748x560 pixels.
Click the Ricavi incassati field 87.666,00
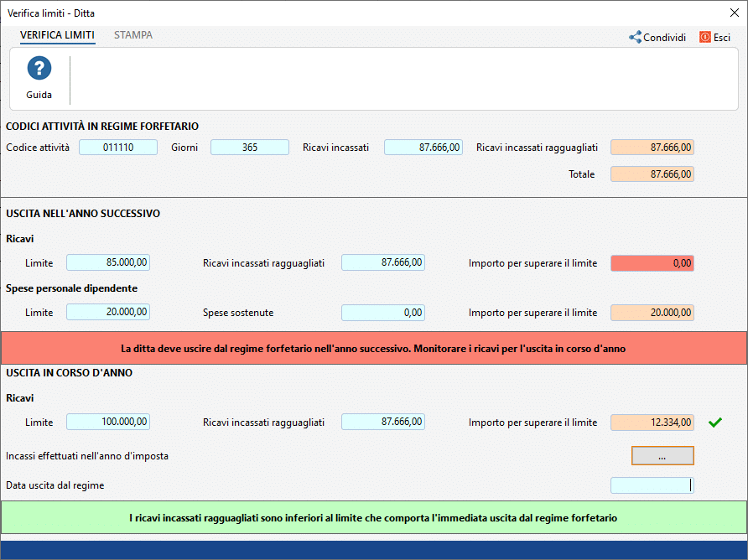pyautogui.click(x=423, y=148)
